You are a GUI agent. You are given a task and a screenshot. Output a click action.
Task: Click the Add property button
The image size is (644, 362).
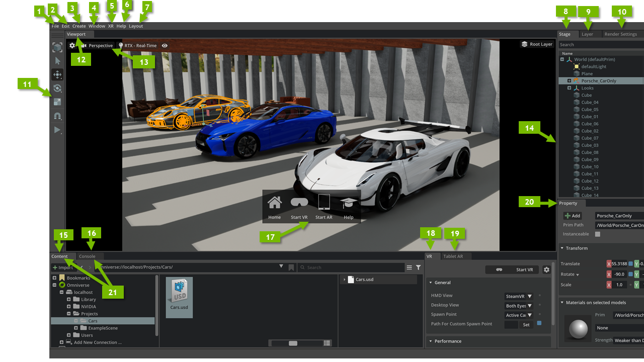tap(573, 216)
